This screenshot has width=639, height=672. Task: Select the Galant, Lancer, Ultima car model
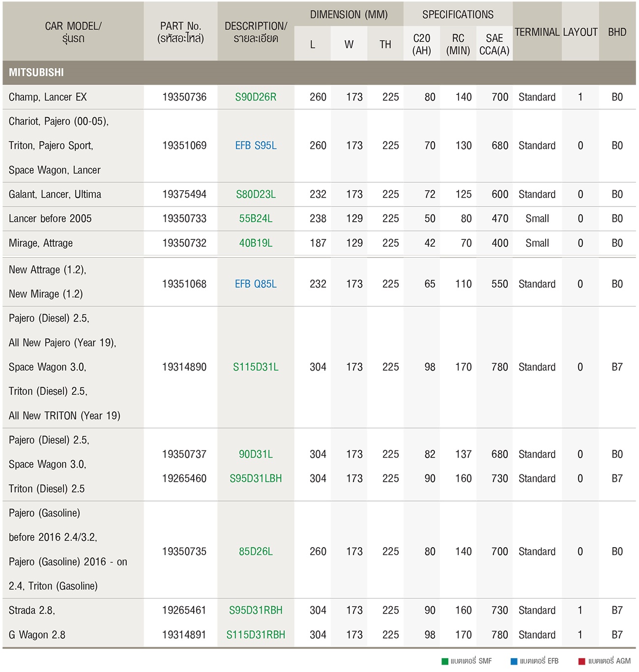coord(55,194)
